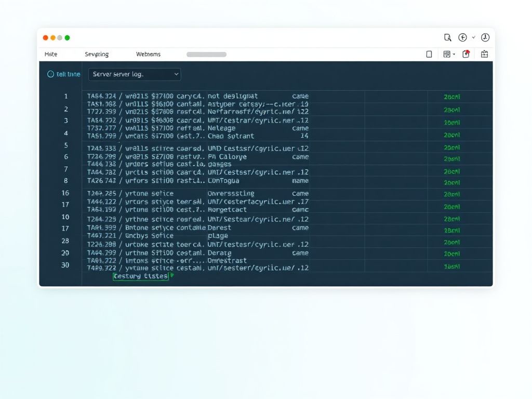
Task: Open the Hiite menu
Action: [x=51, y=54]
